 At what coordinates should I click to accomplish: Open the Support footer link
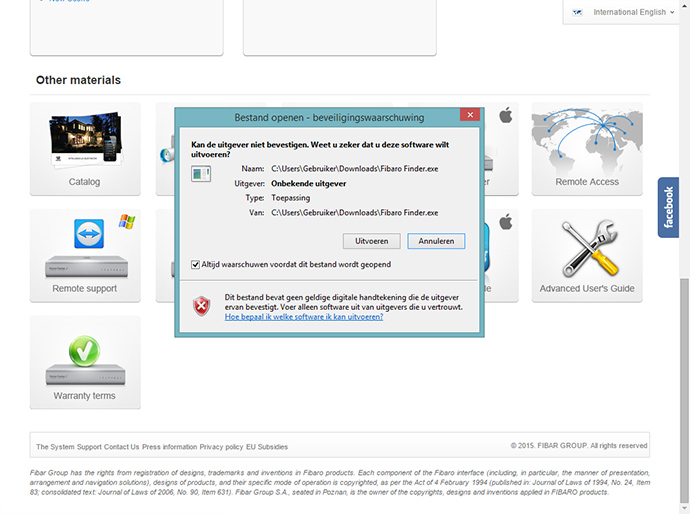click(x=89, y=447)
